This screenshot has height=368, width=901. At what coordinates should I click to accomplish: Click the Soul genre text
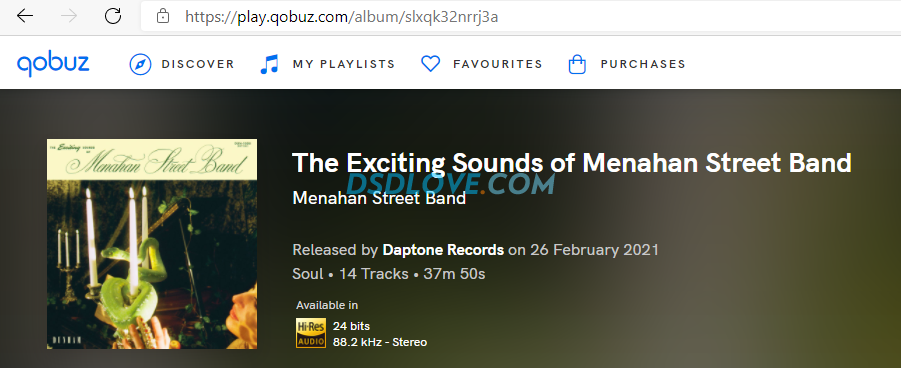[x=308, y=274]
